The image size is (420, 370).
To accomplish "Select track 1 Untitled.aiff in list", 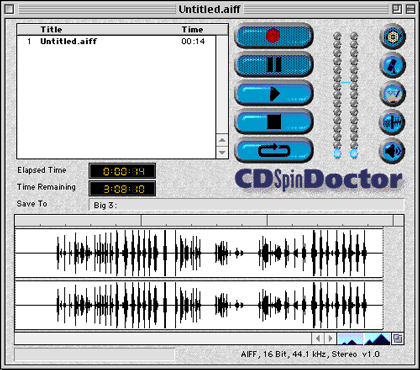I will coord(116,41).
